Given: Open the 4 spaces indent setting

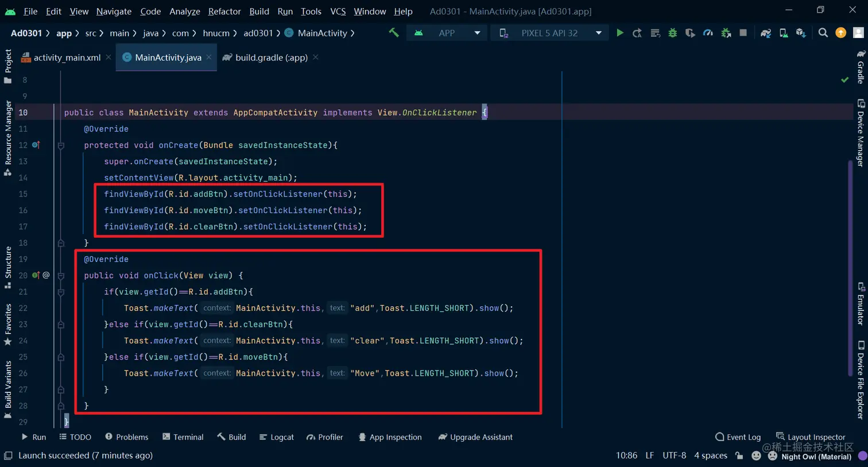Looking at the screenshot, I should pyautogui.click(x=711, y=456).
